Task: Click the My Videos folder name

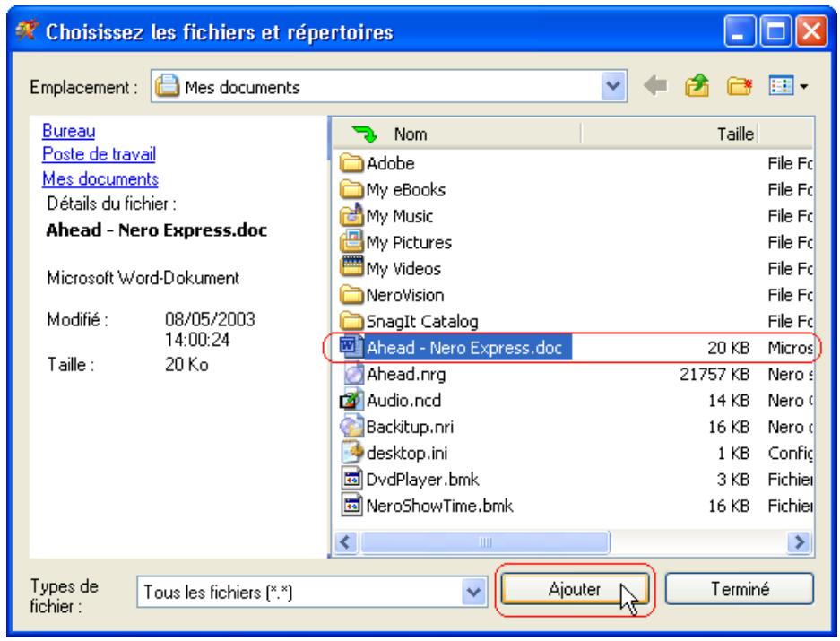Action: tap(403, 269)
